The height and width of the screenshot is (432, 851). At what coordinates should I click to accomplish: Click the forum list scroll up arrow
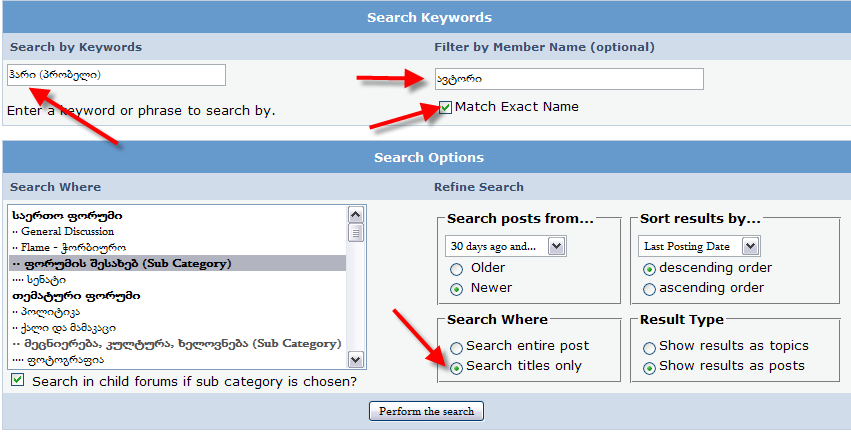[355, 214]
